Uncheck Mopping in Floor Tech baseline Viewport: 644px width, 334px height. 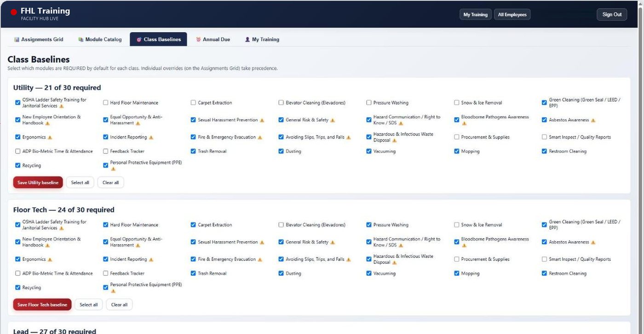[457, 273]
